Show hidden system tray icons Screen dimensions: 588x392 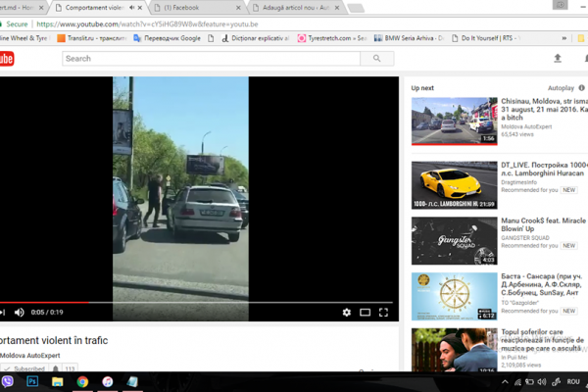505,382
